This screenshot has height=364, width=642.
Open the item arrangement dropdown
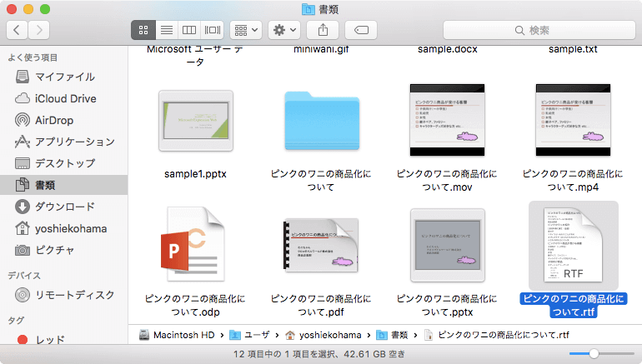(x=246, y=30)
